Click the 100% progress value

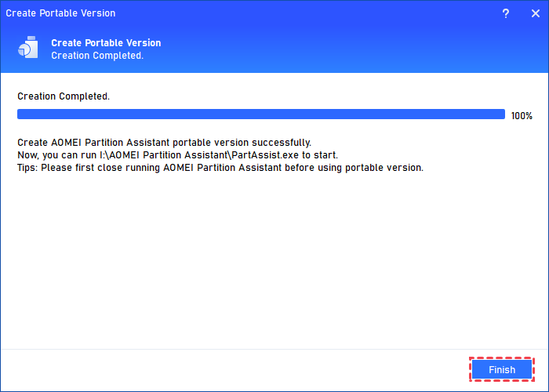pos(522,116)
